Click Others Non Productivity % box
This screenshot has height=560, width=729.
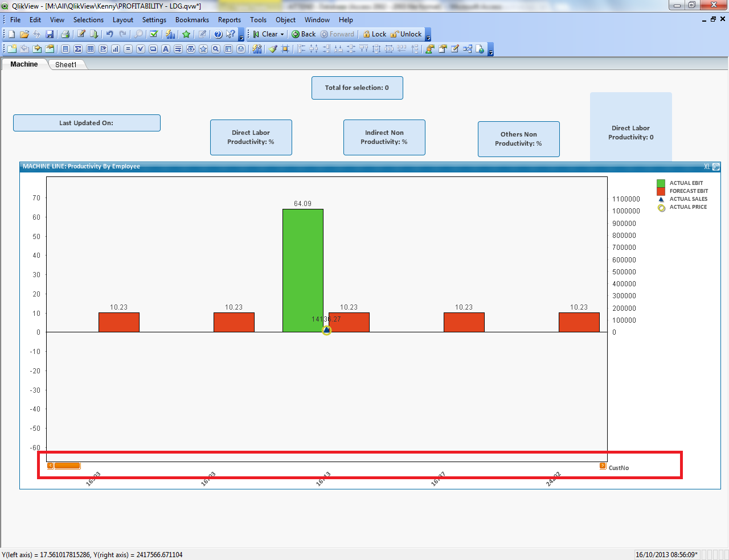coord(519,139)
